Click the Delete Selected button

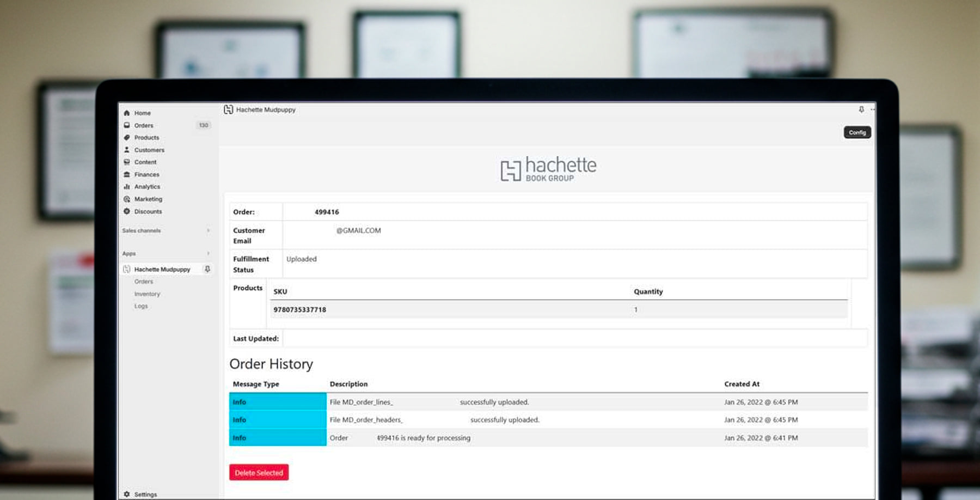[x=259, y=472]
